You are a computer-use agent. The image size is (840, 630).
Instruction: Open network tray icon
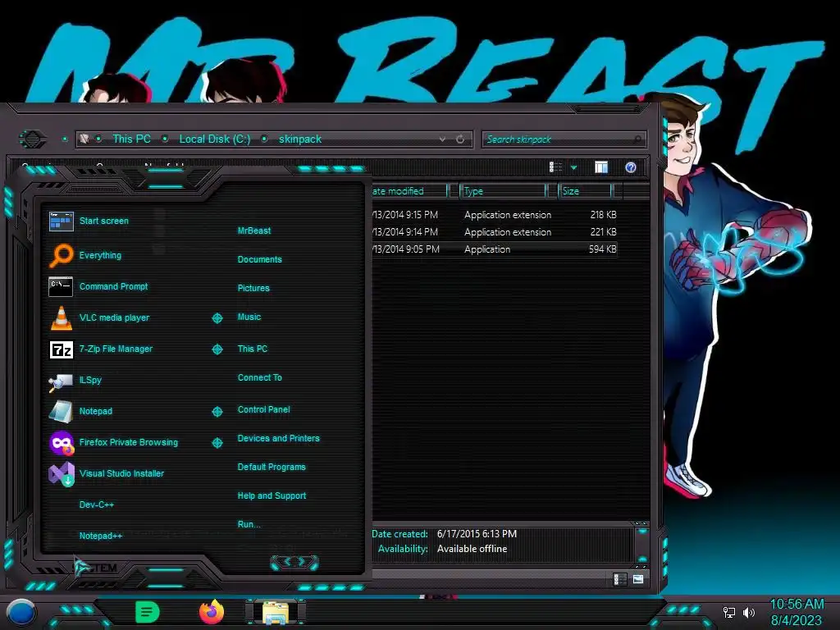coord(729,612)
